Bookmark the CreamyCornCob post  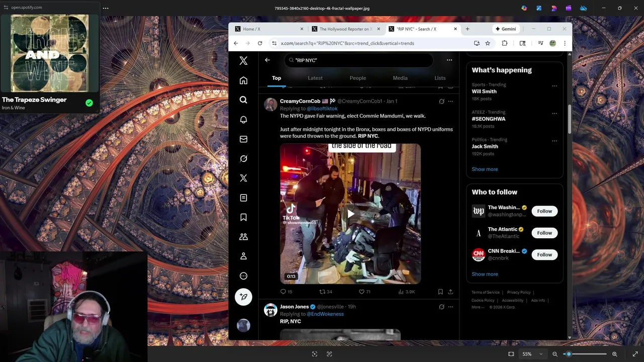pos(440,292)
